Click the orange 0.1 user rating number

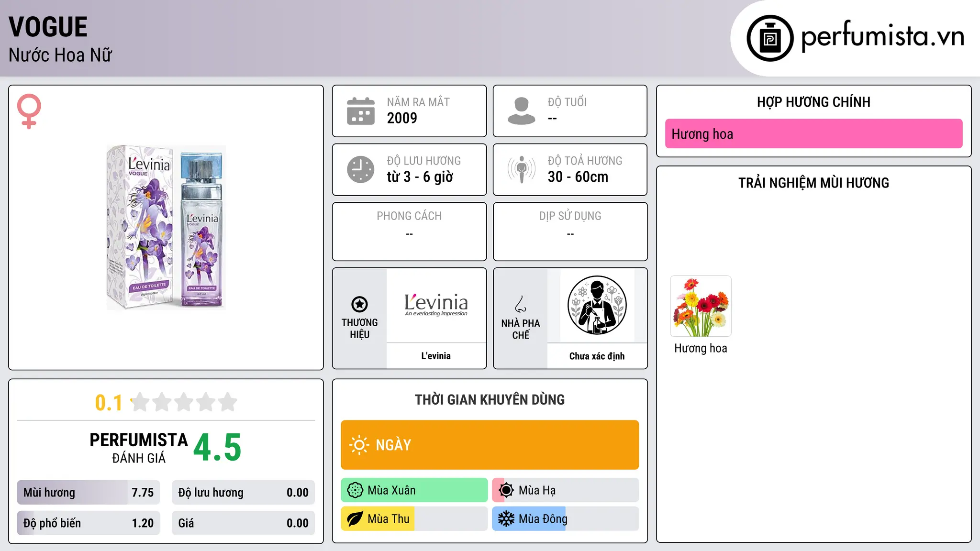point(109,403)
